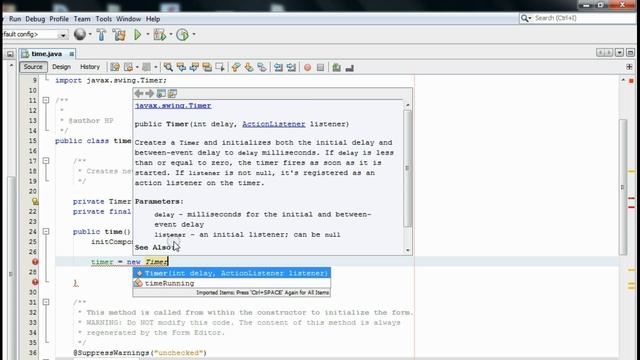Image resolution: width=640 pixels, height=360 pixels.
Task: Click scroll-down arrow of Javadoc popup
Action: coord(407,250)
